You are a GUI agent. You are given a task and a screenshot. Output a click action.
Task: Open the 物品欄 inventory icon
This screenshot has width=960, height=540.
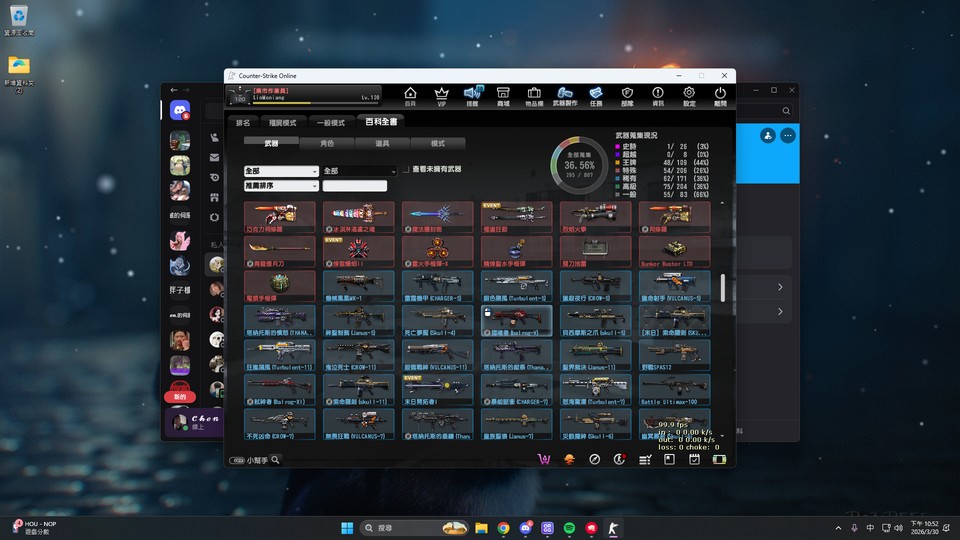(534, 95)
